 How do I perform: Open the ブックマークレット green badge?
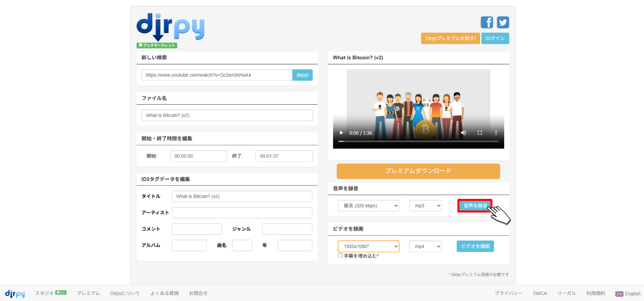pos(157,45)
